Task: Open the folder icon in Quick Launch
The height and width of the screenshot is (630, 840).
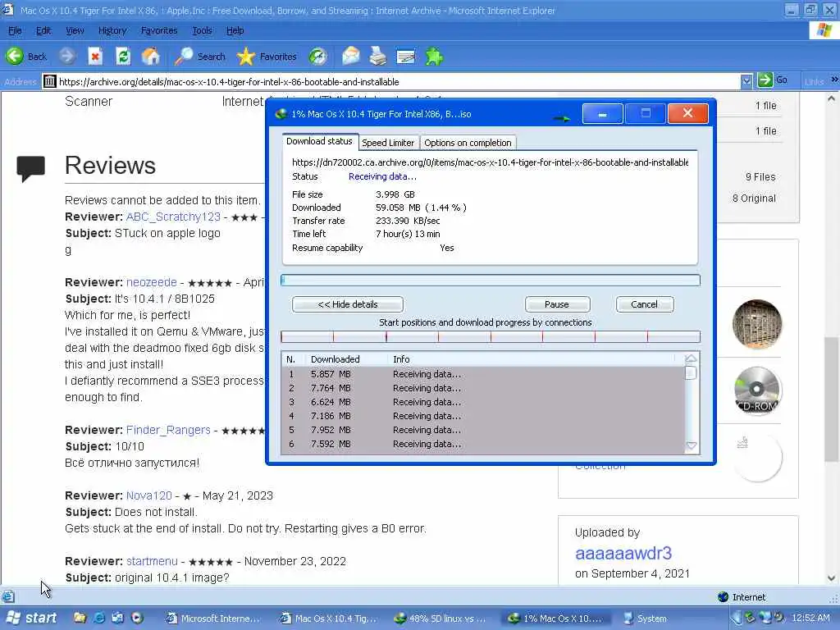Action: (x=80, y=618)
